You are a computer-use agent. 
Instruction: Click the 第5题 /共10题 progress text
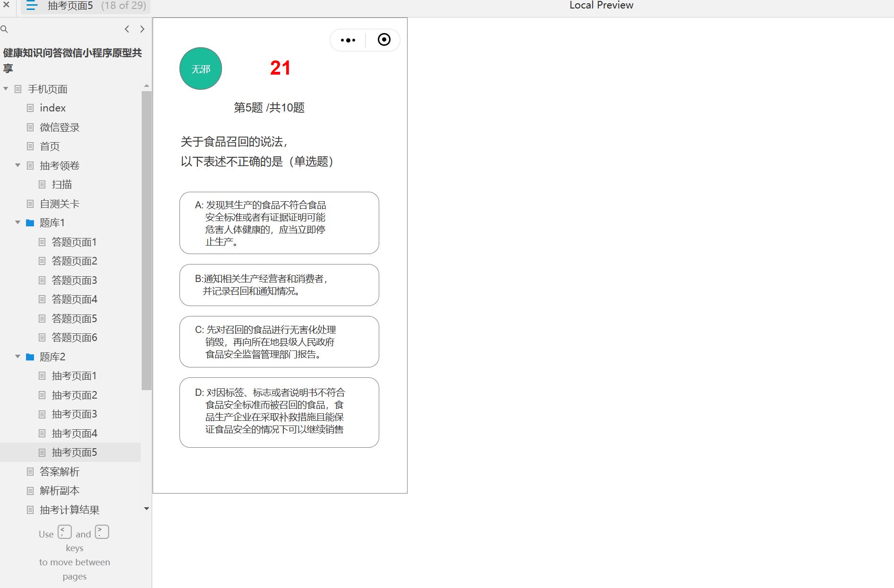269,108
